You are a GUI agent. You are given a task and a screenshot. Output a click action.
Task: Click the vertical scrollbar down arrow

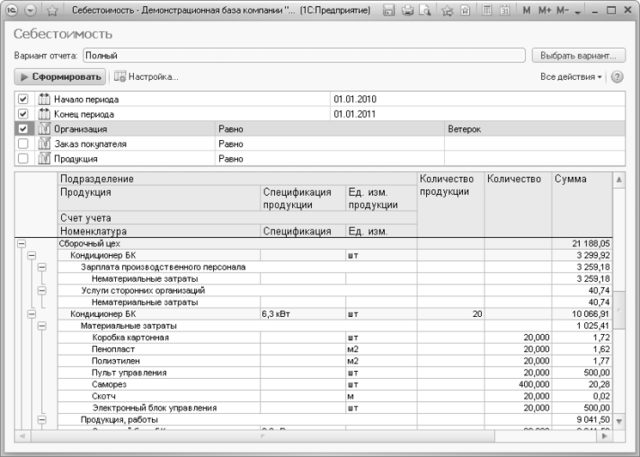[x=619, y=421]
